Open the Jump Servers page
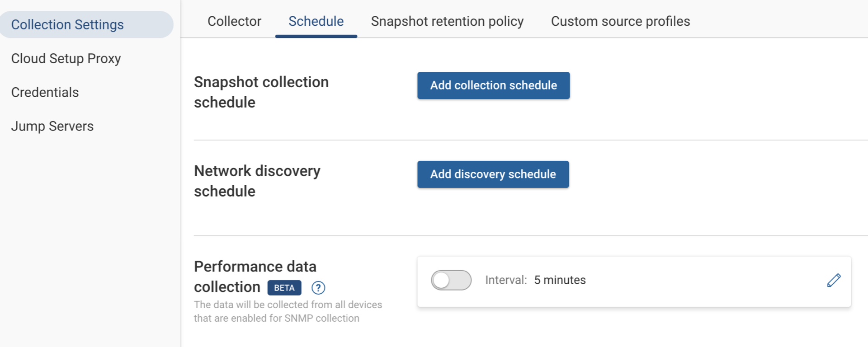868x347 pixels. (x=52, y=126)
